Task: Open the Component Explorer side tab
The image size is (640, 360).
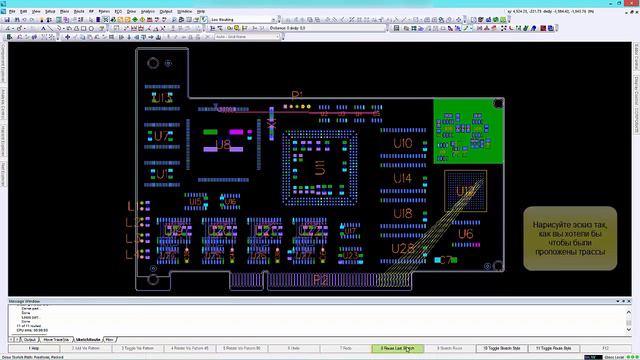Action: pyautogui.click(x=3, y=63)
